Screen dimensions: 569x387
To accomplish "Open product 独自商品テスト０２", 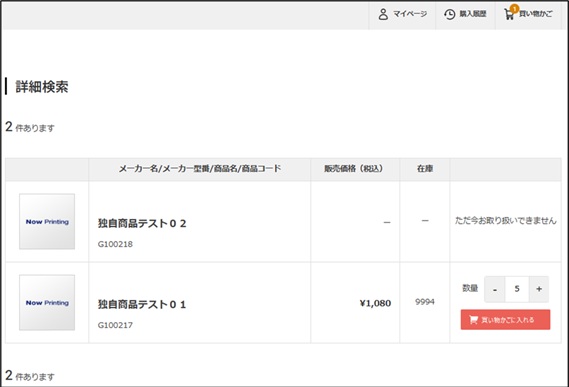I will pos(142,223).
